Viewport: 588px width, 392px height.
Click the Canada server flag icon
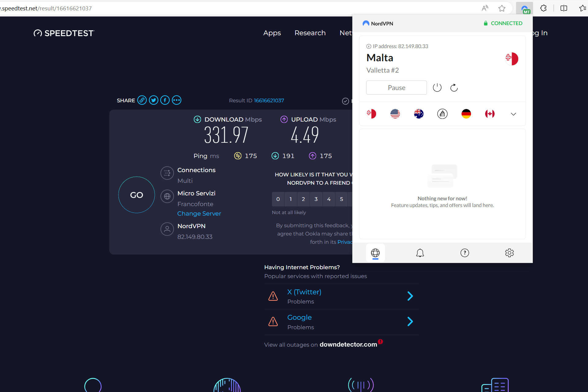coord(490,114)
